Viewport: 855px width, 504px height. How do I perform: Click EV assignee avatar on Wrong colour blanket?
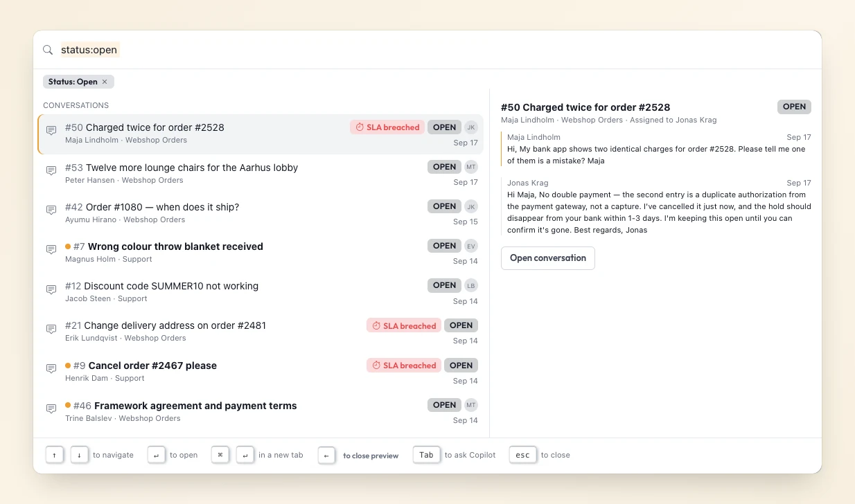coord(471,246)
